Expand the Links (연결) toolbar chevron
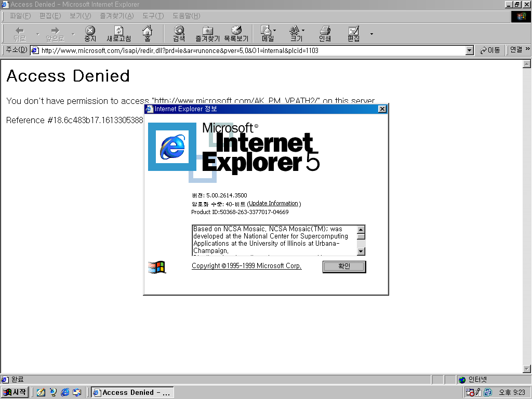The width and height of the screenshot is (532, 399). coord(528,49)
